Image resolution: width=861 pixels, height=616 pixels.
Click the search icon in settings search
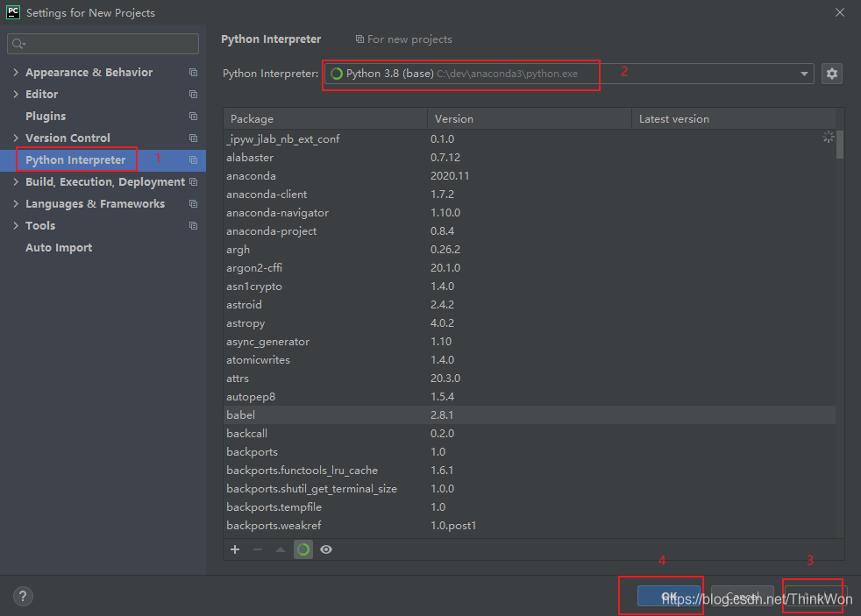coord(18,44)
